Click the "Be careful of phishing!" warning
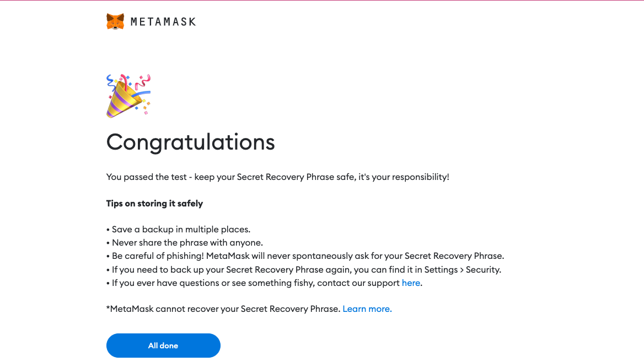Image resolution: width=644 pixels, height=361 pixels. 158,256
